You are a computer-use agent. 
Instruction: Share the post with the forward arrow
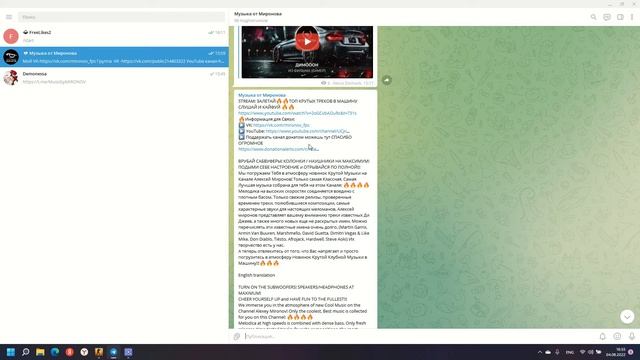tap(387, 80)
